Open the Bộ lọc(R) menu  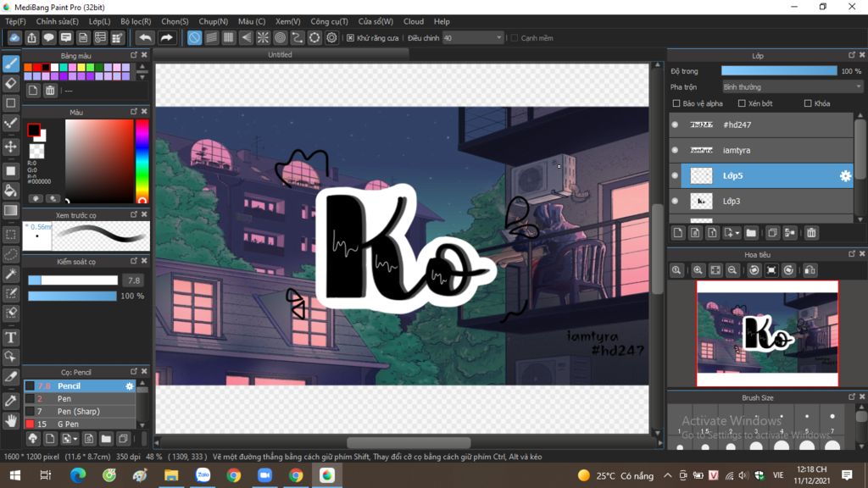coord(136,21)
